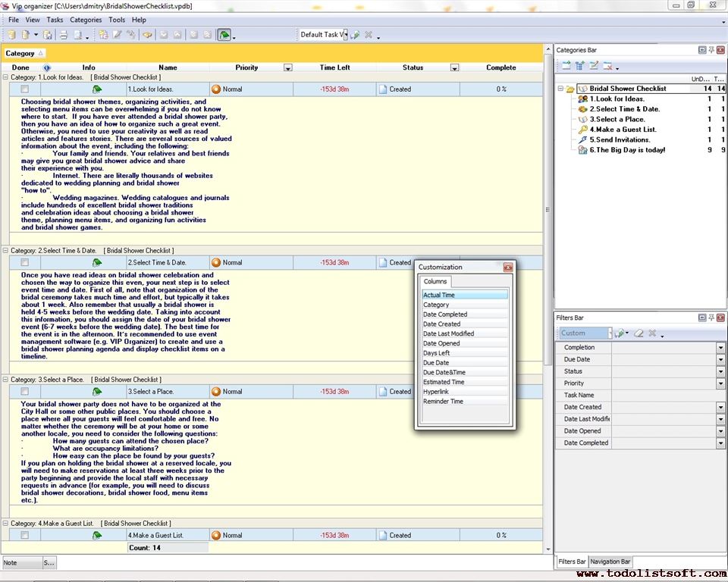
Task: Click the eraser clear-filter icon in Filters Bar
Action: [639, 333]
